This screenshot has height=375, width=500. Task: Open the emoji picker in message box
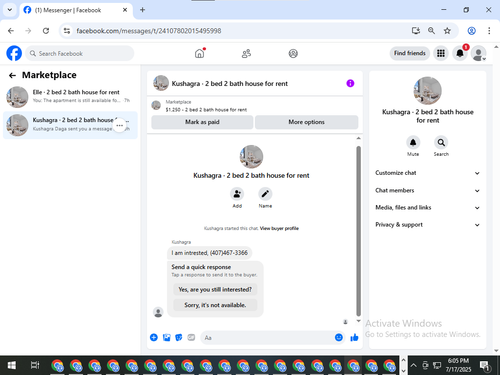[339, 337]
